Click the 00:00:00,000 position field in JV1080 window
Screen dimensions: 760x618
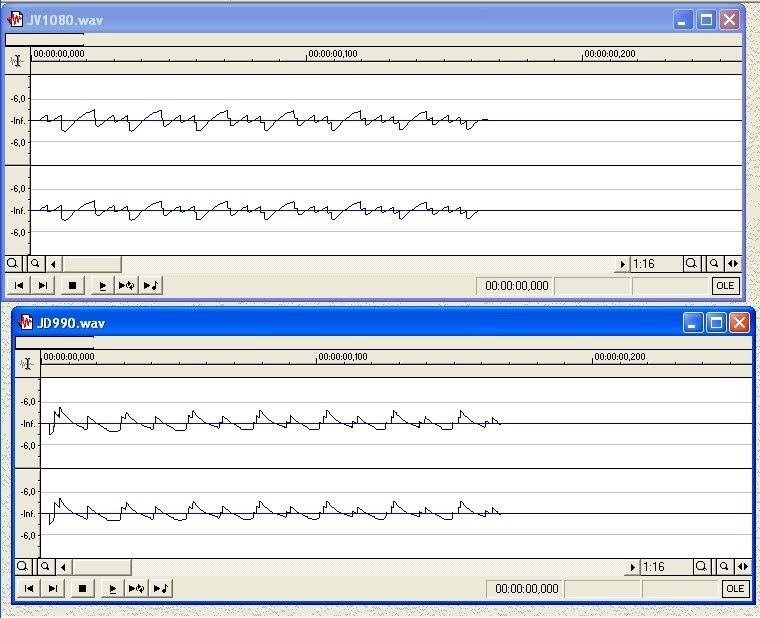pyautogui.click(x=515, y=285)
